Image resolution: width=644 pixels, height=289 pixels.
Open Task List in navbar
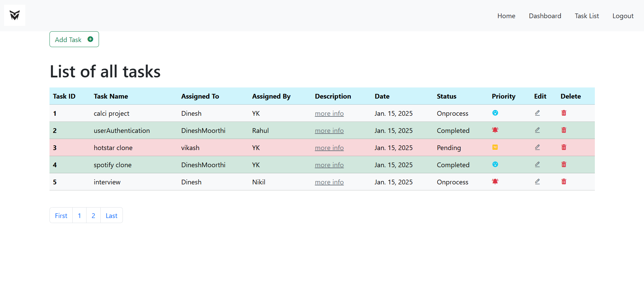(x=587, y=16)
